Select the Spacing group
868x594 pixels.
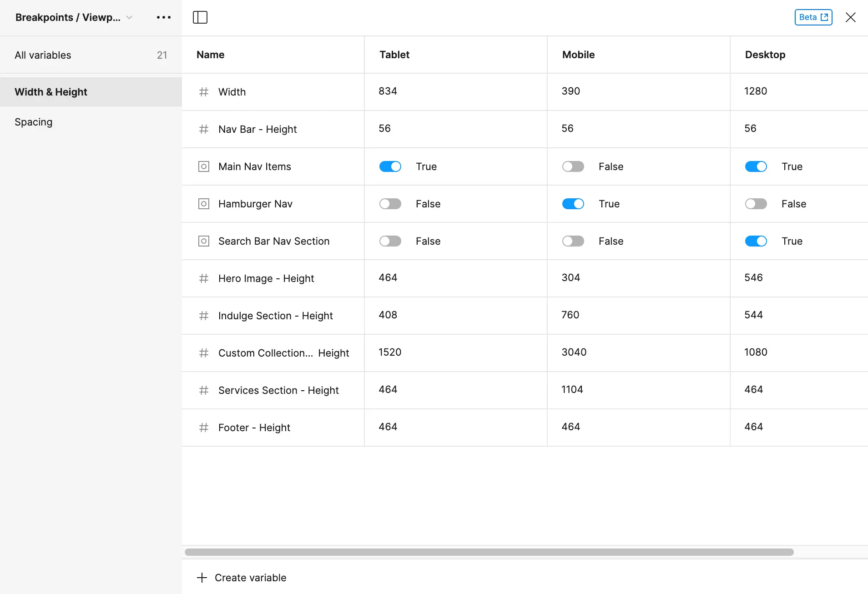tap(91, 122)
